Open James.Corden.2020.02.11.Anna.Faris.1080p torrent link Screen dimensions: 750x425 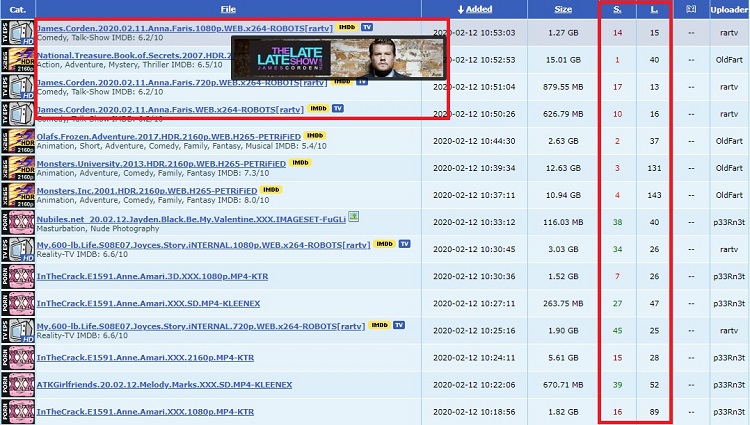click(185, 28)
